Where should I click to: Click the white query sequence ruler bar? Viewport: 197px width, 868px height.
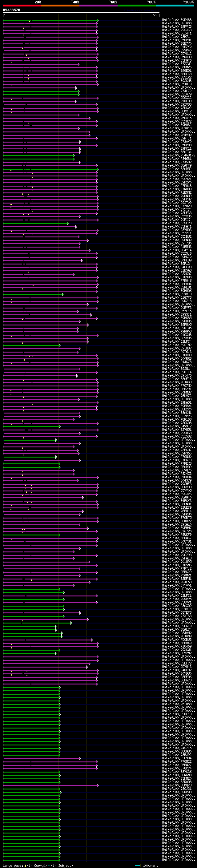tap(81, 13)
